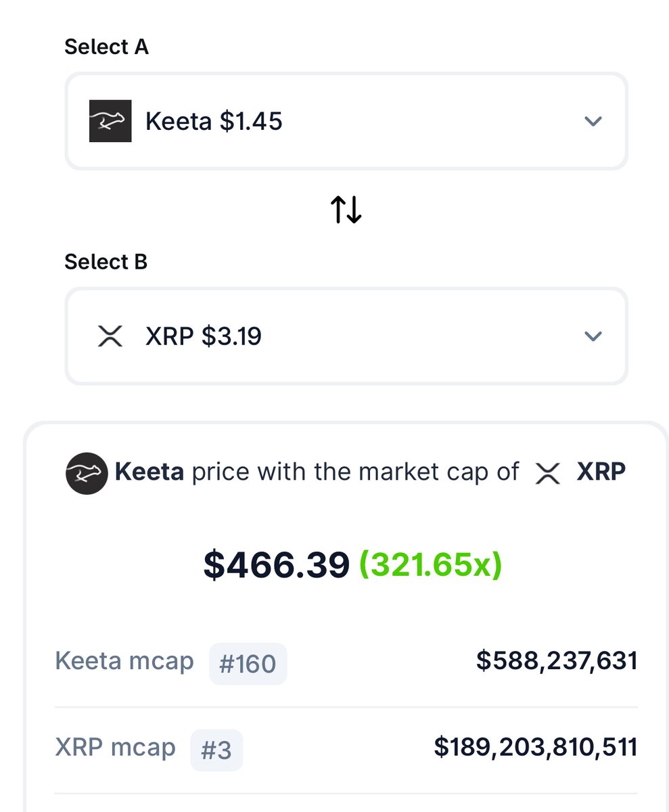Click the swap A and B arrows icon
The image size is (669, 812).
346,210
